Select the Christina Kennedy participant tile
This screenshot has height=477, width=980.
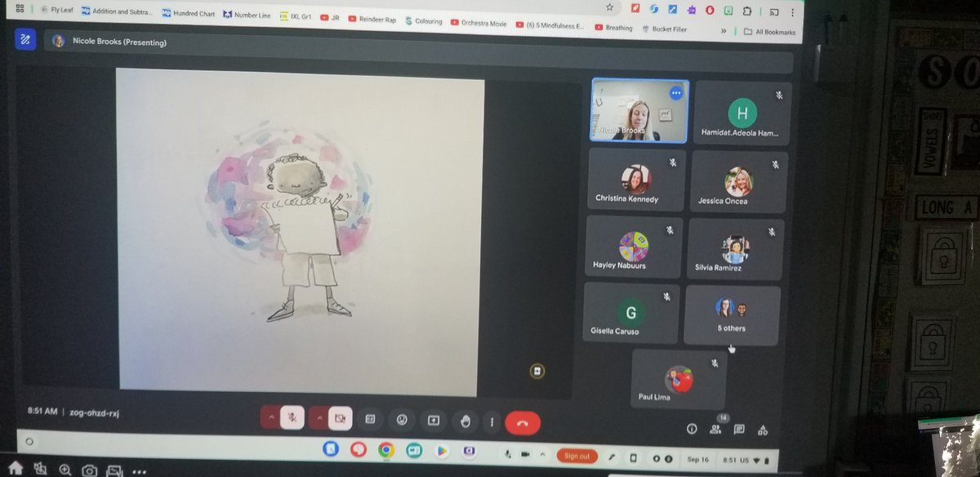point(635,180)
